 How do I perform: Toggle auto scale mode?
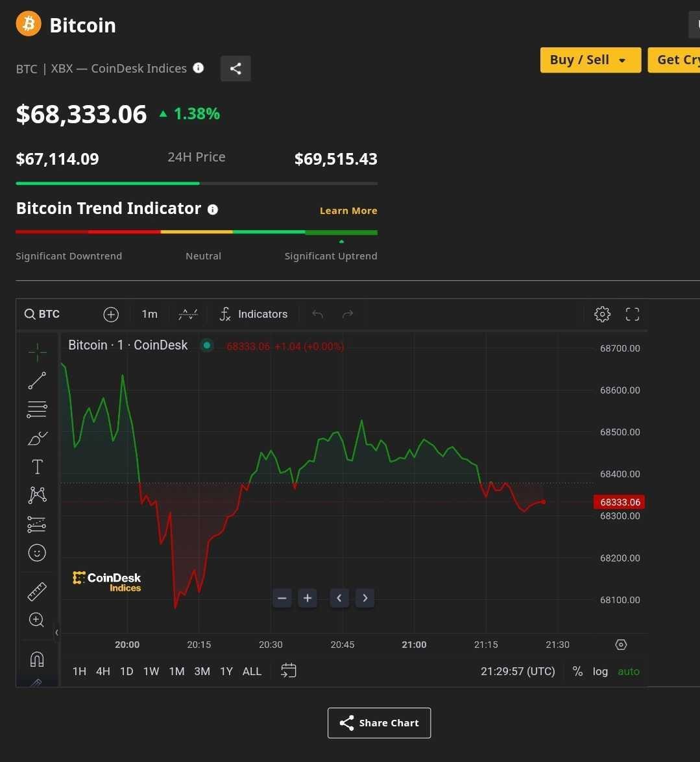[629, 672]
